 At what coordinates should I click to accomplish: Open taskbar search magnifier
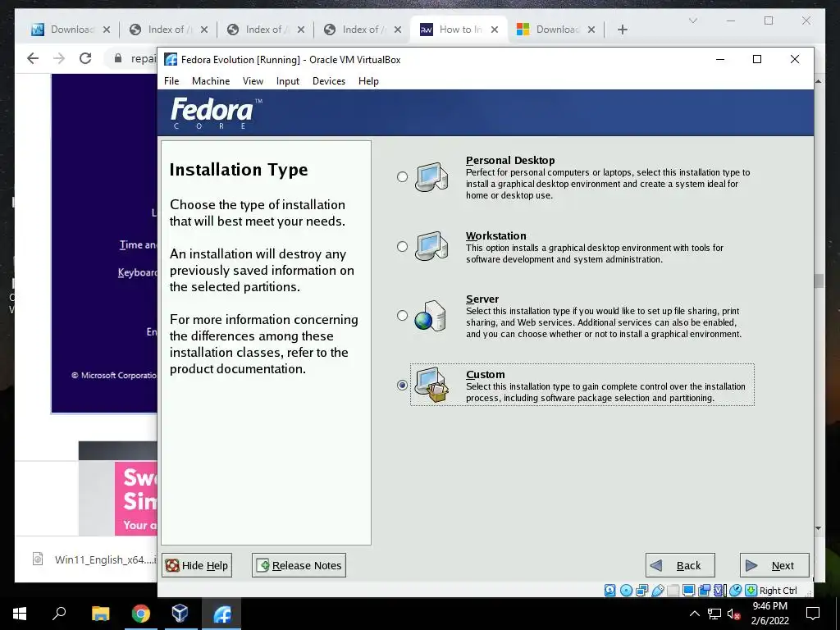(x=59, y=614)
